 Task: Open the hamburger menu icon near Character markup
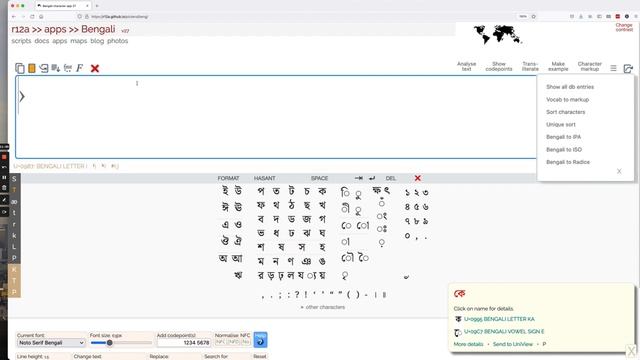tap(613, 68)
